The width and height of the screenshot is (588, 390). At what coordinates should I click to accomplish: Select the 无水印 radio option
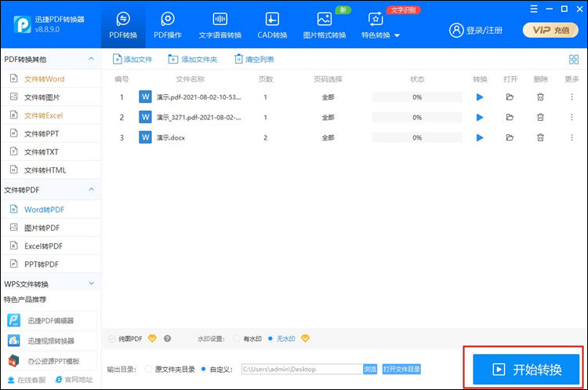[271, 339]
